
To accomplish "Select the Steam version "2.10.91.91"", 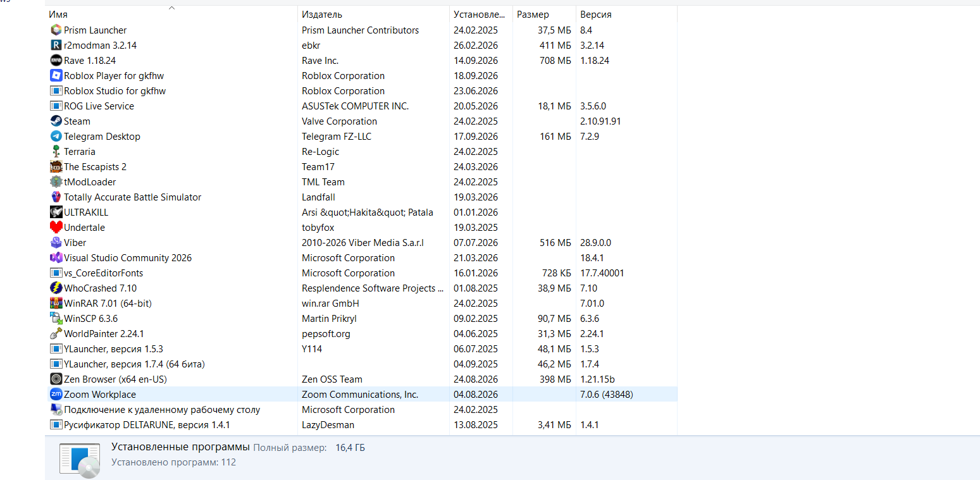I will click(600, 121).
